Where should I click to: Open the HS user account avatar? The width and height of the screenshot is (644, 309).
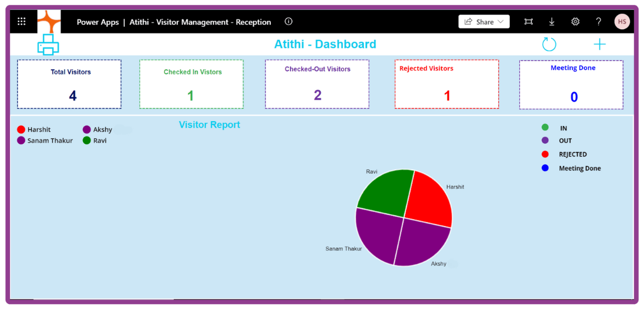pyautogui.click(x=622, y=21)
